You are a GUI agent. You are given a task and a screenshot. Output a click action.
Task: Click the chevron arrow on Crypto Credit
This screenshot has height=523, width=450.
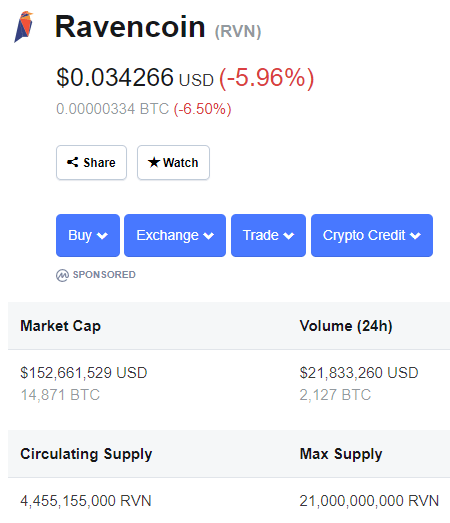(415, 236)
